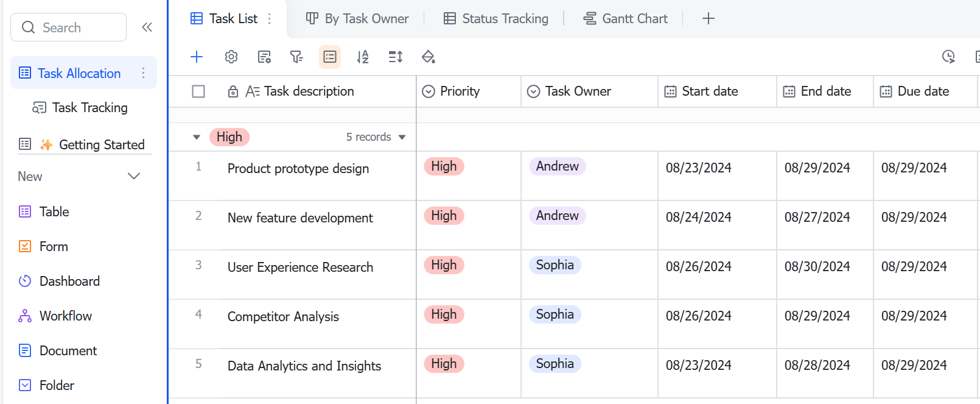Screen dimensions: 980x404
Task: Collapse the sidebar with double chevron
Action: click(147, 27)
